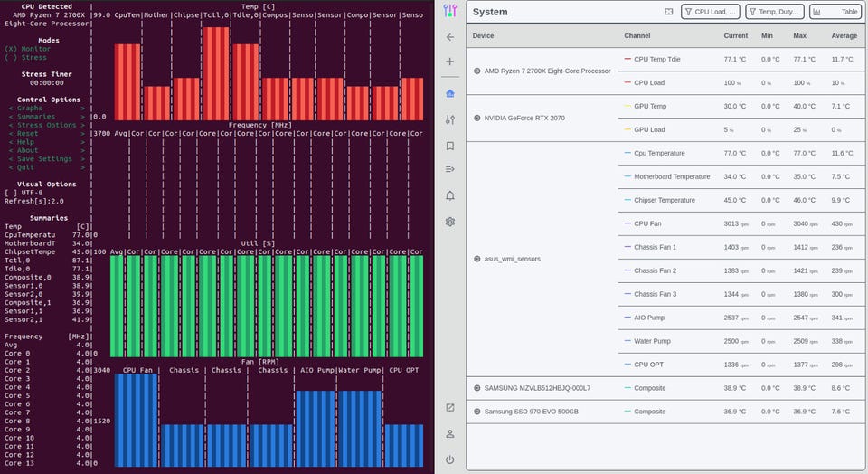Click the System panel title

[x=490, y=12]
